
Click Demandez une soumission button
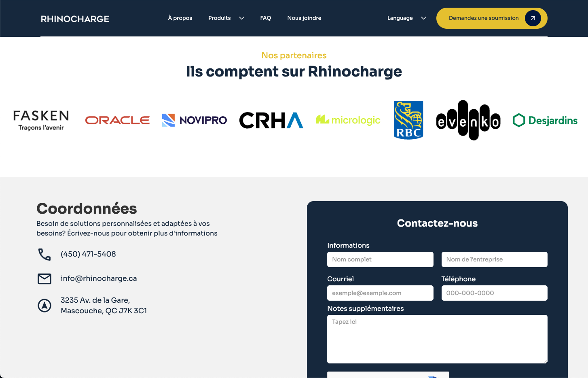coord(492,18)
